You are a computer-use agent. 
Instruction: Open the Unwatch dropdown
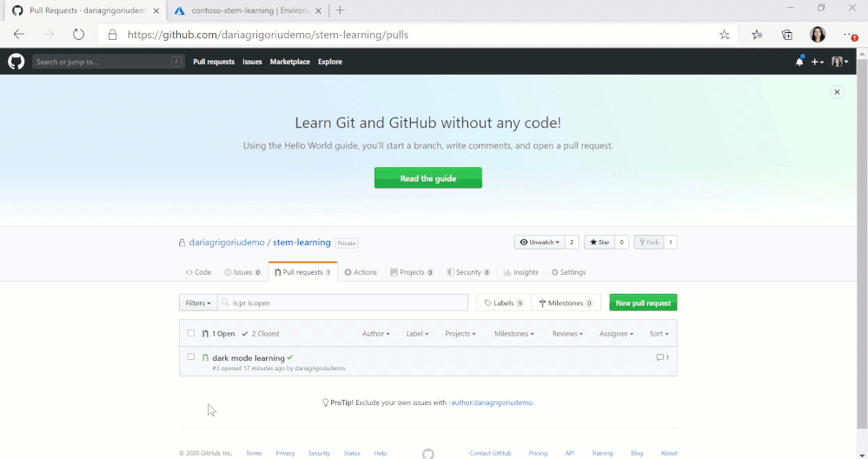(540, 242)
